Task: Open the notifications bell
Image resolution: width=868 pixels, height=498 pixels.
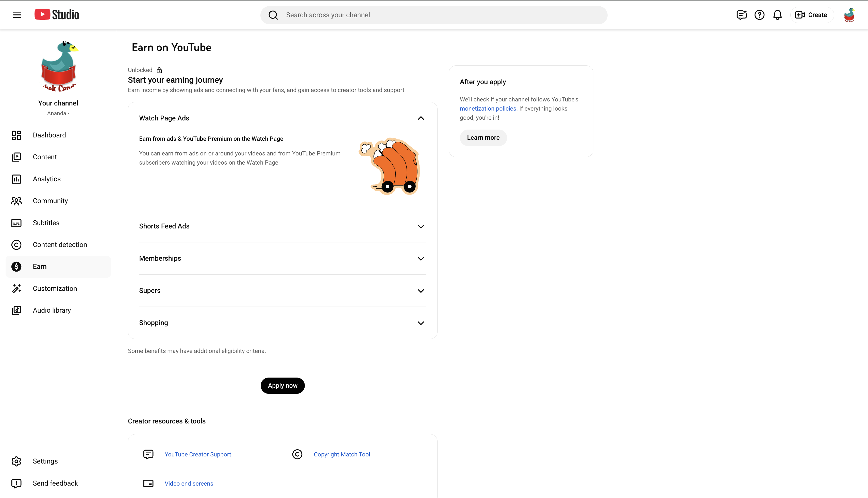Action: (x=777, y=15)
